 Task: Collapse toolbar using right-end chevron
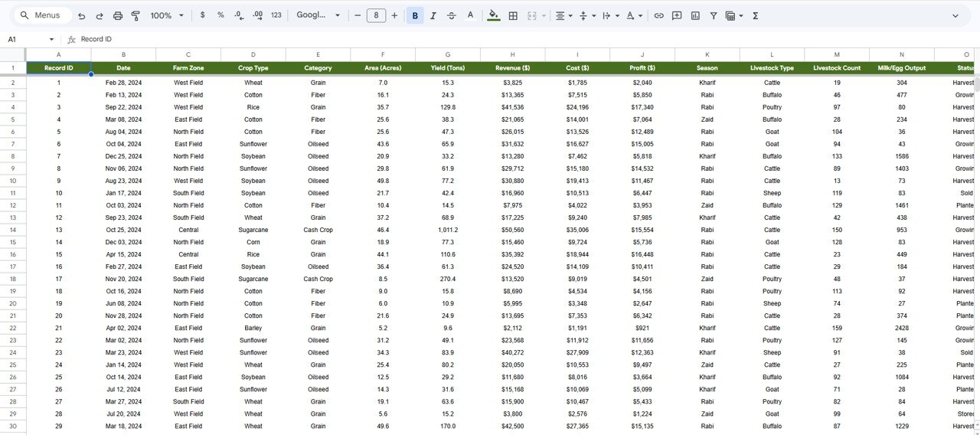955,15
